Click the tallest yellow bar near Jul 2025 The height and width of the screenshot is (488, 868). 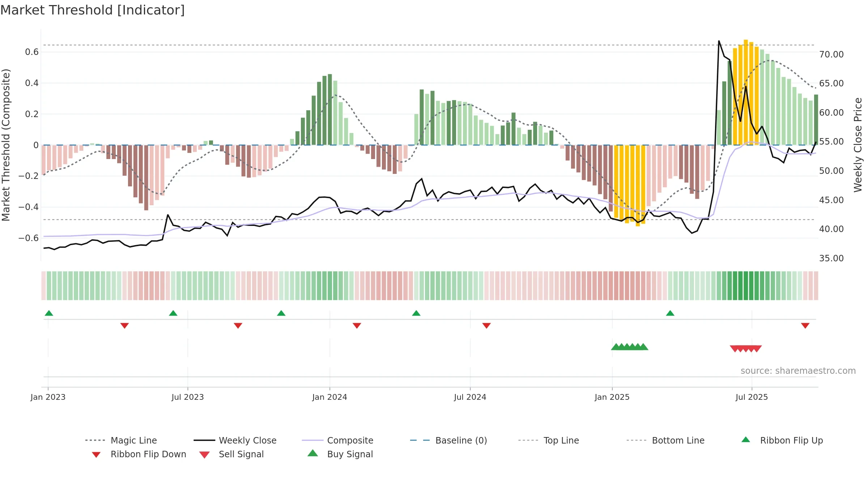746,92
